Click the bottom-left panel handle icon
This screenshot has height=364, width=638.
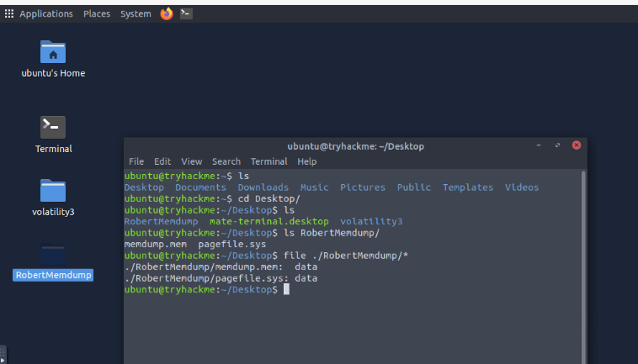3,355
